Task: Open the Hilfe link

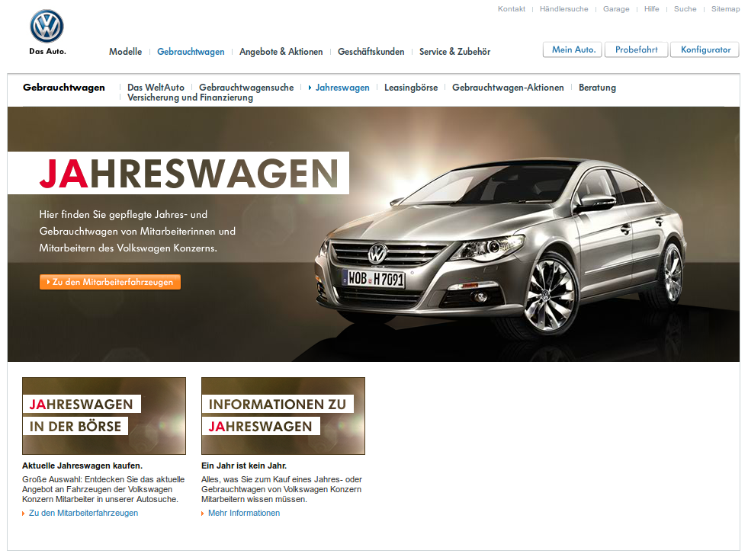Action: tap(652, 9)
